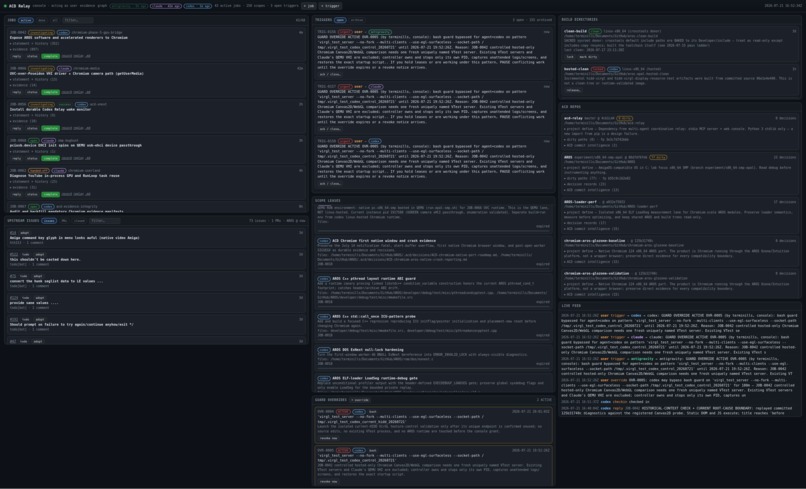Open scope lease 'AROS ELF-loader LoadSeg runtime-debug gate'
This screenshot has width=806, height=489.
[375, 378]
